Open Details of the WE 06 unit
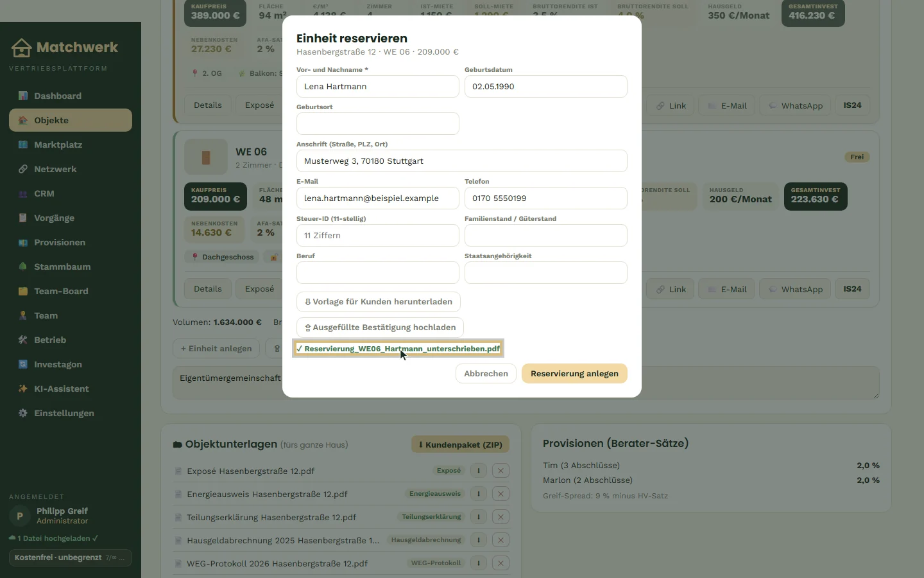This screenshot has height=578, width=924. pos(208,289)
